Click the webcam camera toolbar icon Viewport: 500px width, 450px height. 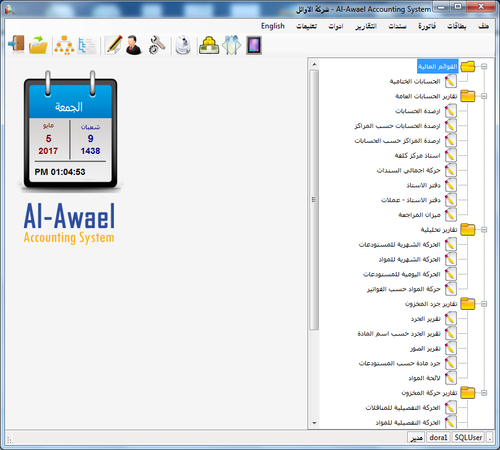click(183, 45)
